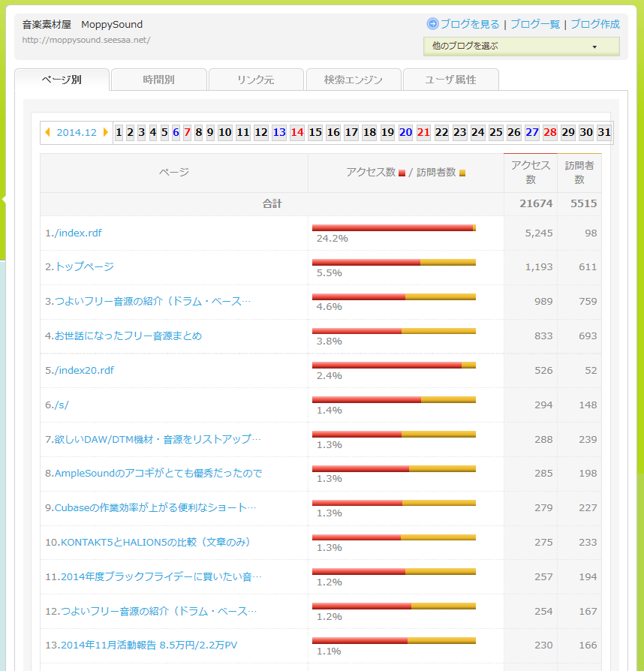Viewport: 644px width, 671px height.
Task: Open the ブログ一覧 link
Action: (535, 24)
